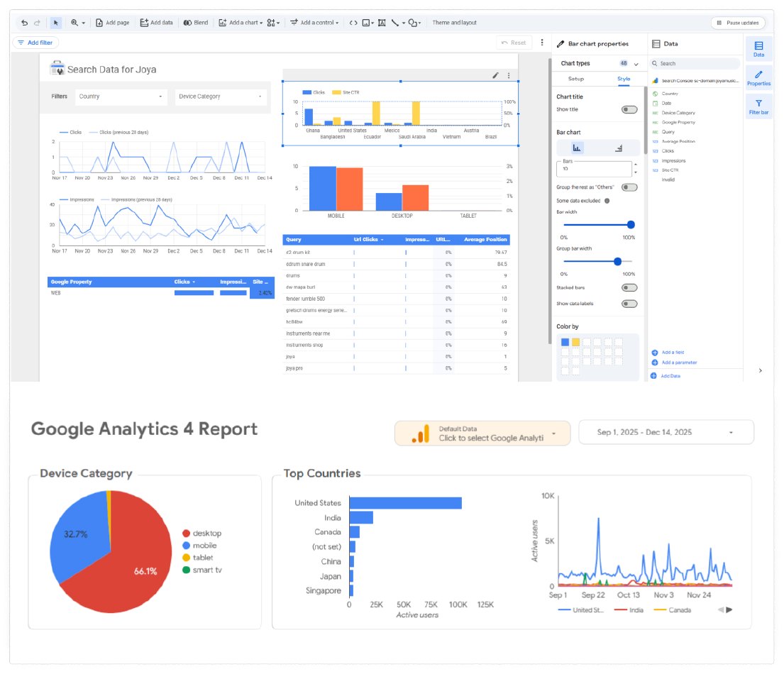Click the Group bar width slider handle
This screenshot has width=784, height=674.
tap(617, 262)
